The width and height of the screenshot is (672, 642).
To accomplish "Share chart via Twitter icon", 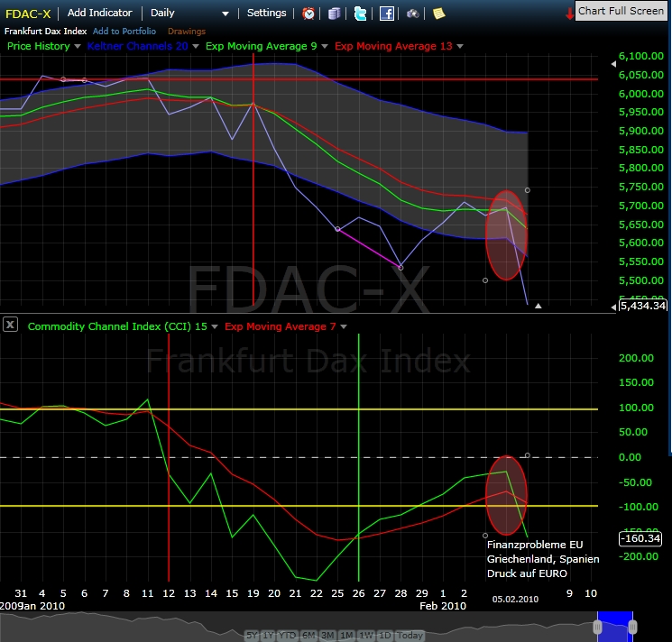I will 360,14.
